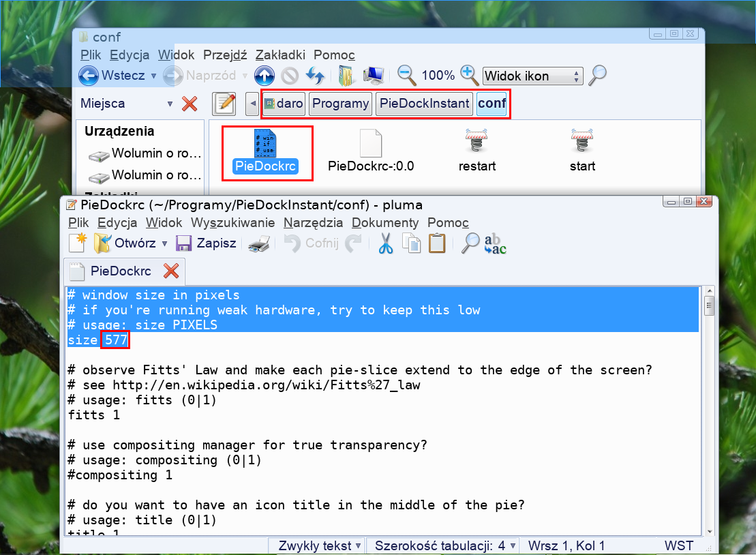This screenshot has width=756, height=555.
Task: Open Plik menu in conf window
Action: coord(91,55)
